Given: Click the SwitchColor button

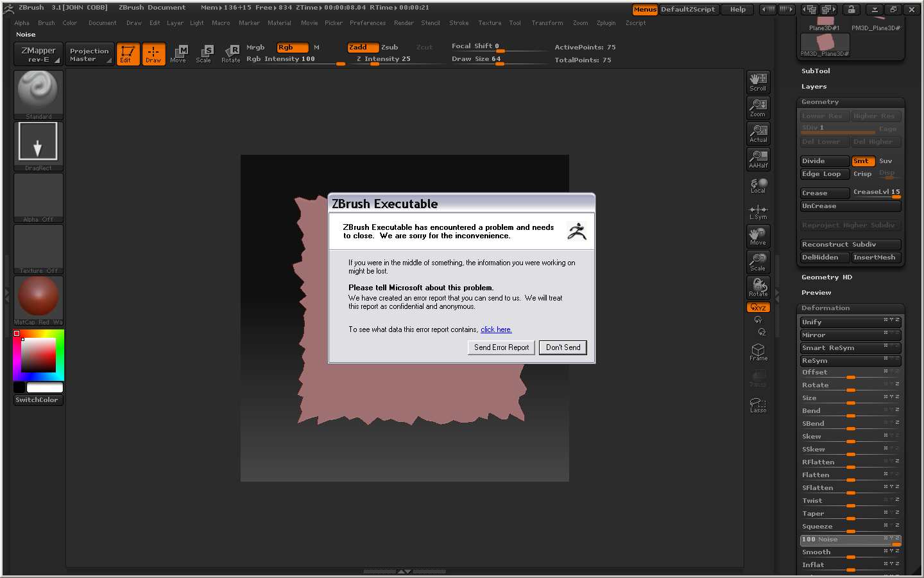Looking at the screenshot, I should pyautogui.click(x=38, y=400).
